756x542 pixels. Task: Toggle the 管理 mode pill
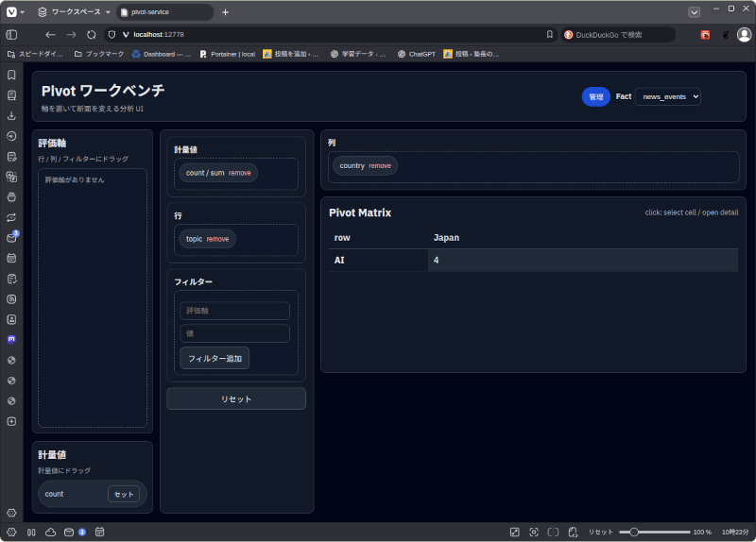point(595,96)
